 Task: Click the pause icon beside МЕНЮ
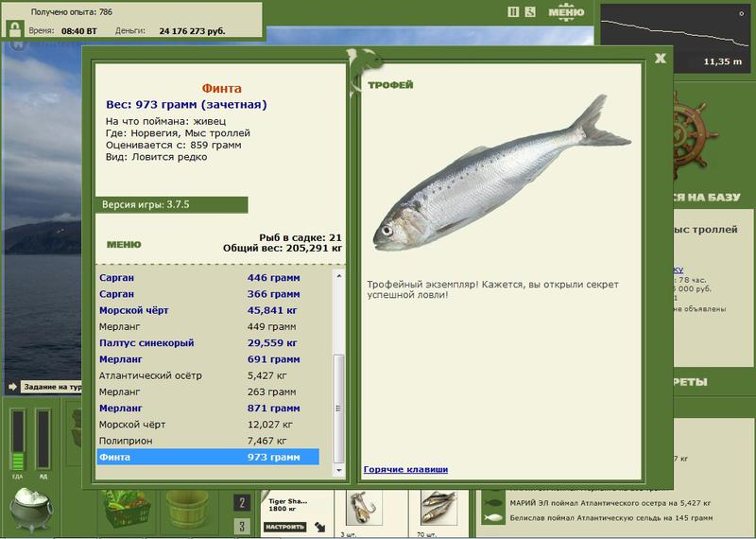(x=513, y=11)
